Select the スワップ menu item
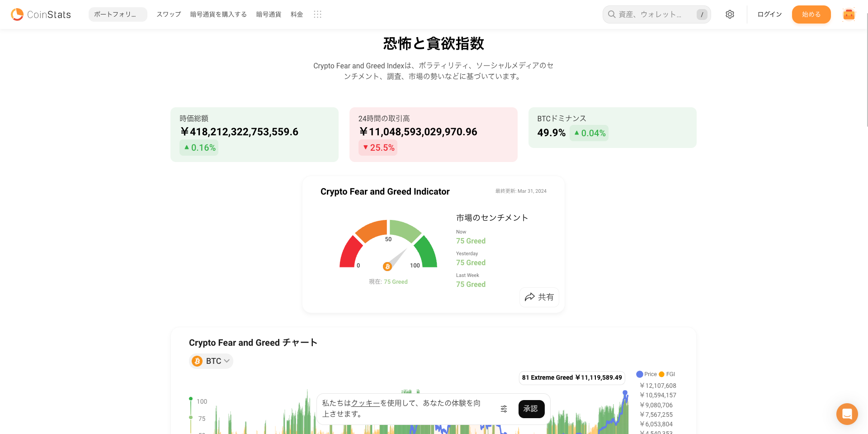This screenshot has height=434, width=868. click(x=168, y=14)
